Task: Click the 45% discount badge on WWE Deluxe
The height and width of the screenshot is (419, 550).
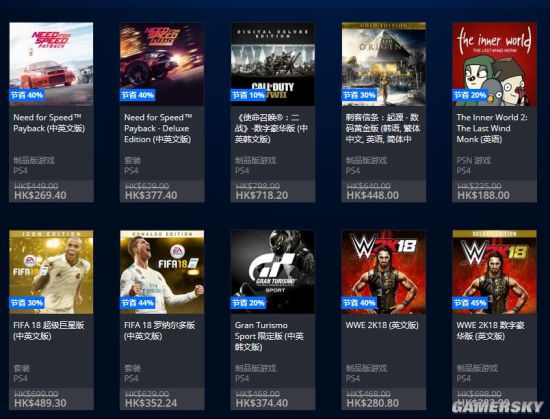Action: click(x=470, y=303)
